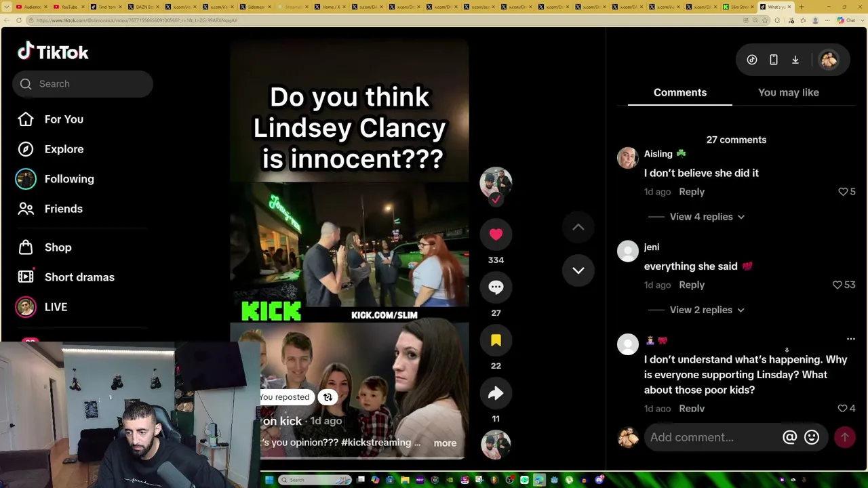
Task: Expand the 'View 2 replies' thread
Action: pyautogui.click(x=707, y=310)
